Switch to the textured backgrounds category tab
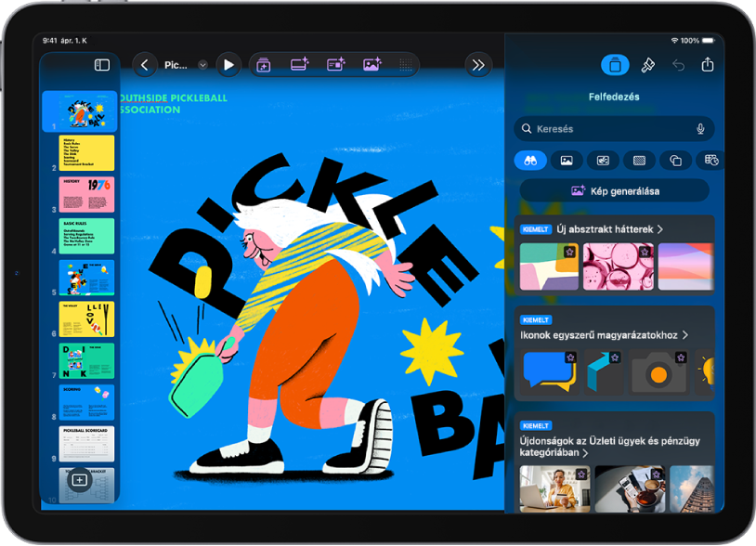 (x=639, y=161)
